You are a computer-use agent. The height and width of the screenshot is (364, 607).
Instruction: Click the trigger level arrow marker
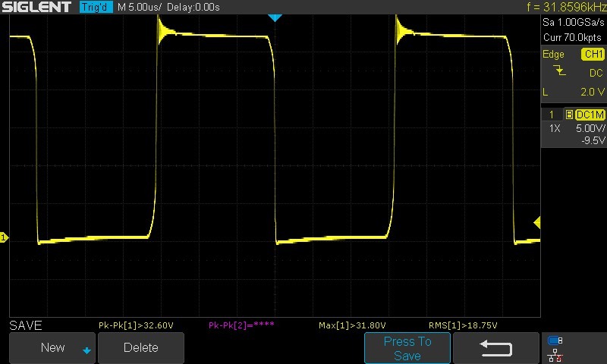pos(537,222)
